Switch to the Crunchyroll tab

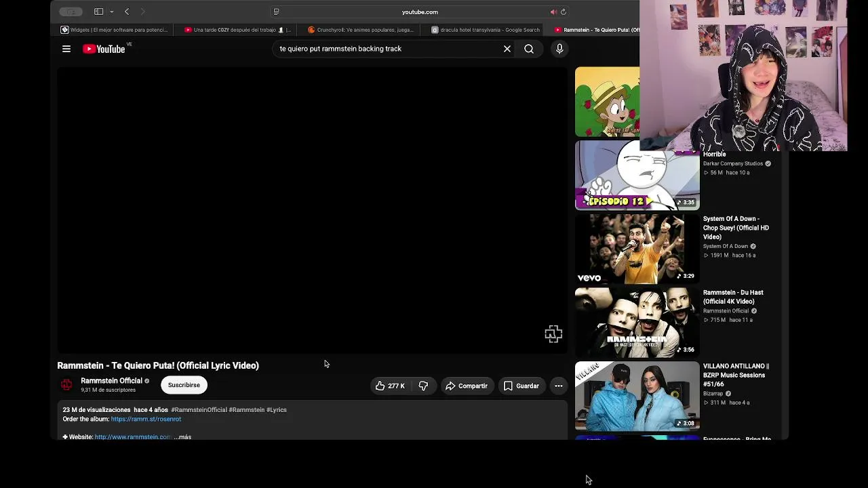tap(361, 30)
